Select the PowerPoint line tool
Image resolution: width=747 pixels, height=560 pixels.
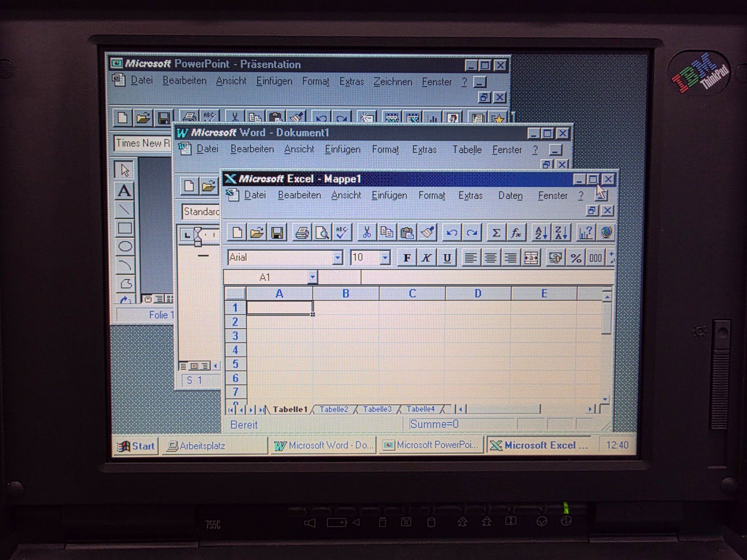[x=124, y=209]
